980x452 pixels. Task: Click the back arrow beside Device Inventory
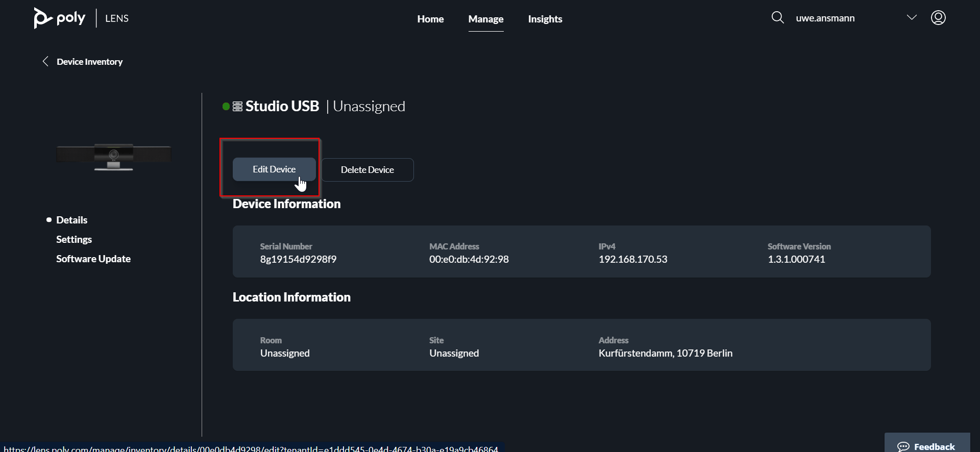coord(45,62)
